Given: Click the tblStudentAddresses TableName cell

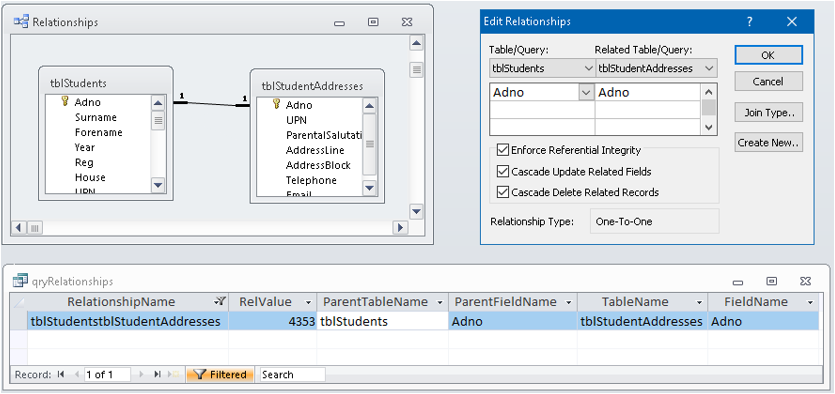Looking at the screenshot, I should pyautogui.click(x=642, y=321).
